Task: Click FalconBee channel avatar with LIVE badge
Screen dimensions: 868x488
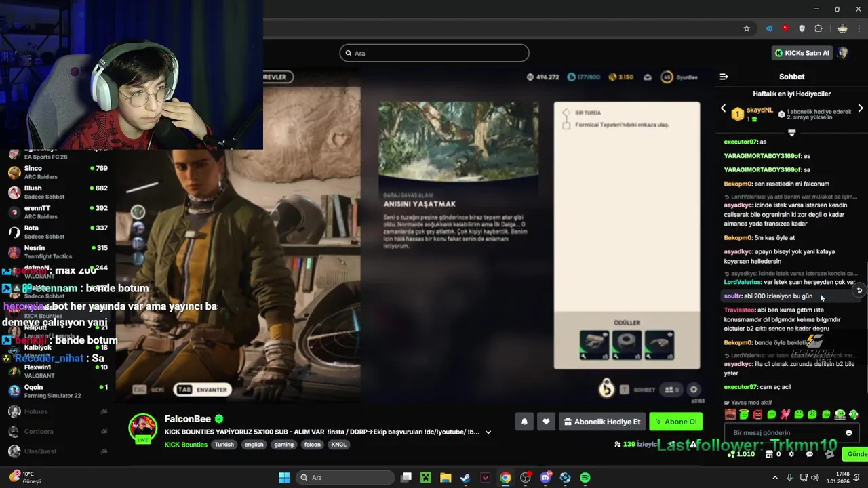Action: (143, 428)
